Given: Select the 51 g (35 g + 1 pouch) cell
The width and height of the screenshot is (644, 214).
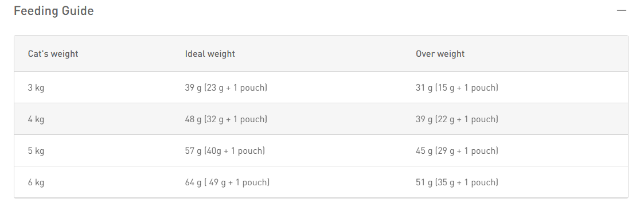Looking at the screenshot, I should coord(456,182).
